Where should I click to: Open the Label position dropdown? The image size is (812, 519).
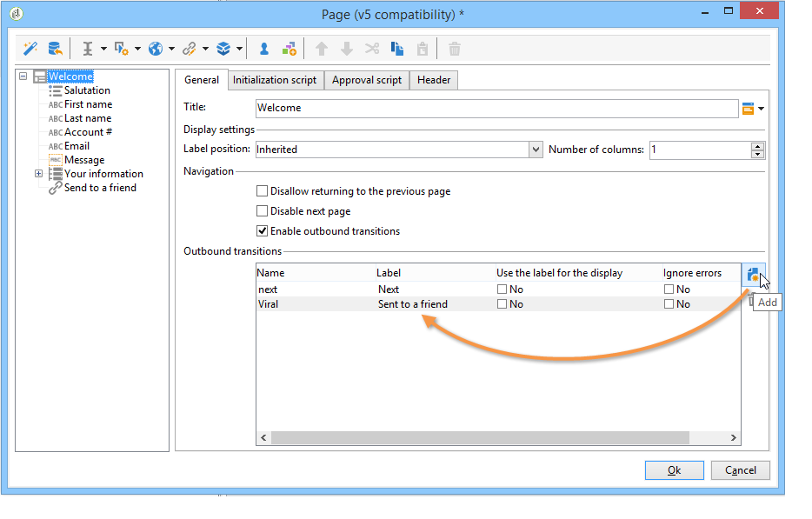[536, 150]
